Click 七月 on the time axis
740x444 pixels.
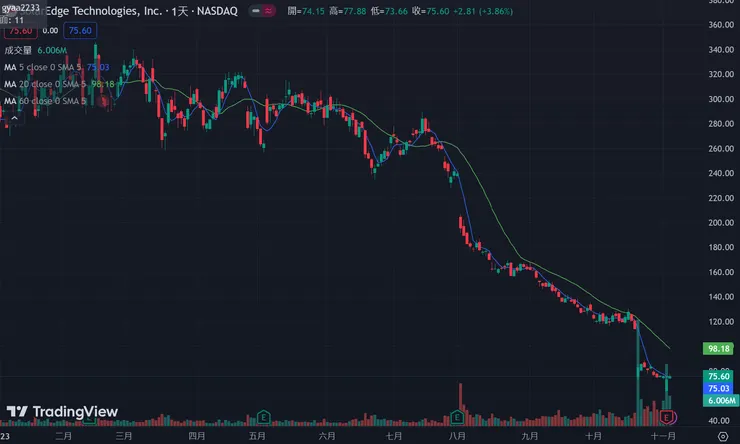[x=394, y=436]
